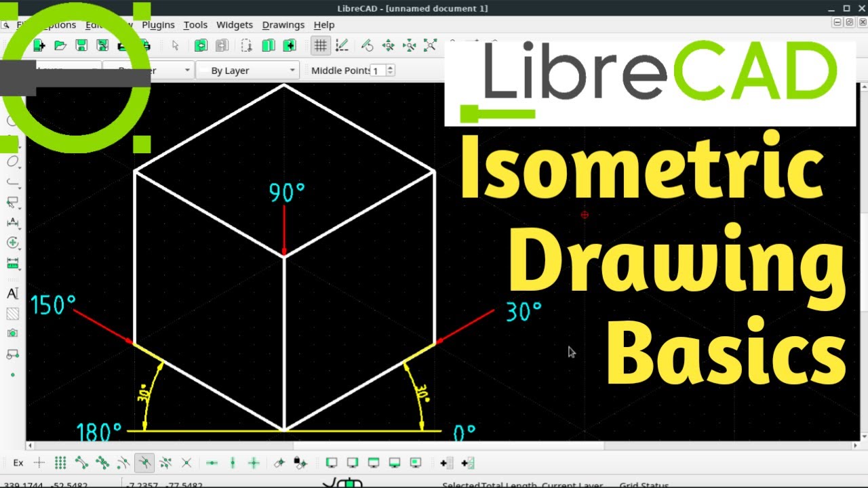
Task: Click the Ex exclusive snap button
Action: click(x=18, y=463)
